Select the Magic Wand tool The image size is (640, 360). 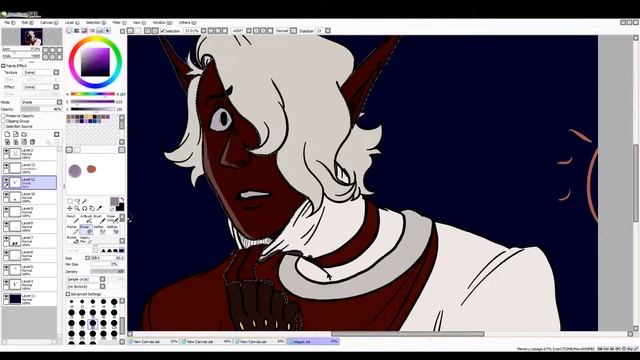(x=84, y=201)
